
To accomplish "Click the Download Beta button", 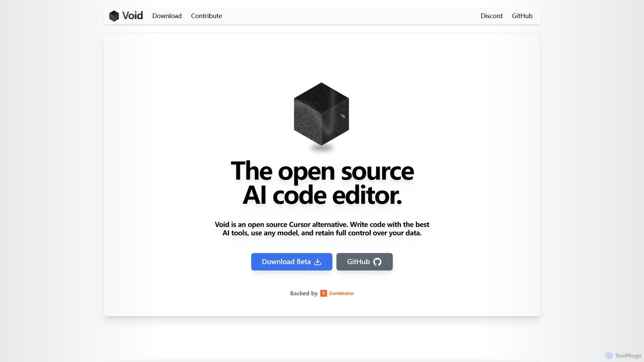I will click(292, 261).
